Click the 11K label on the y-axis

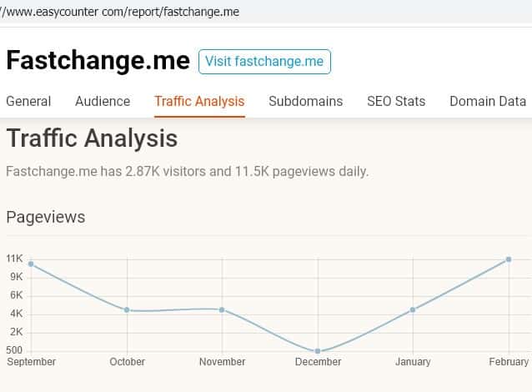(x=14, y=259)
